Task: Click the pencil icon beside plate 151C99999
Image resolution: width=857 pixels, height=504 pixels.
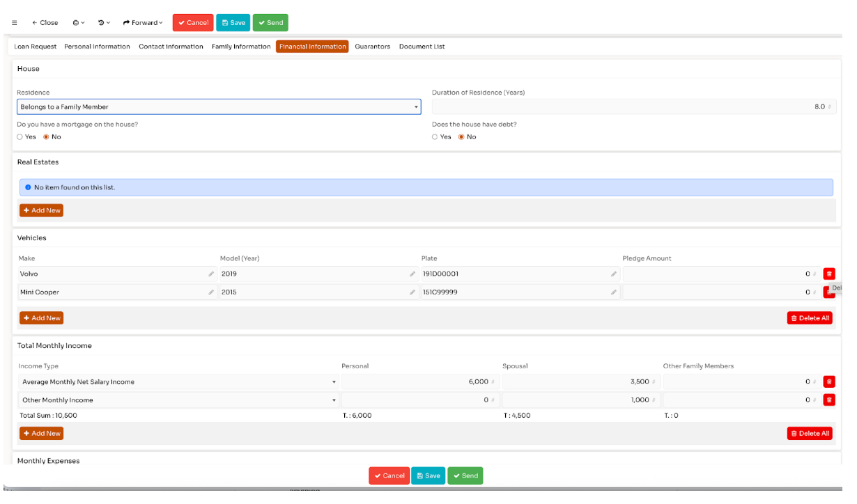Action: (614, 292)
